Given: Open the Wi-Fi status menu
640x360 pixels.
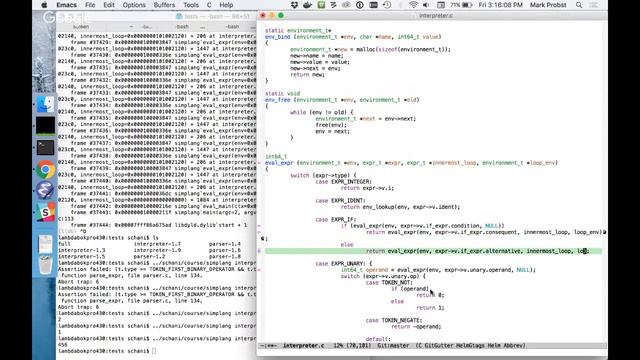Looking at the screenshot, I should click(413, 5).
